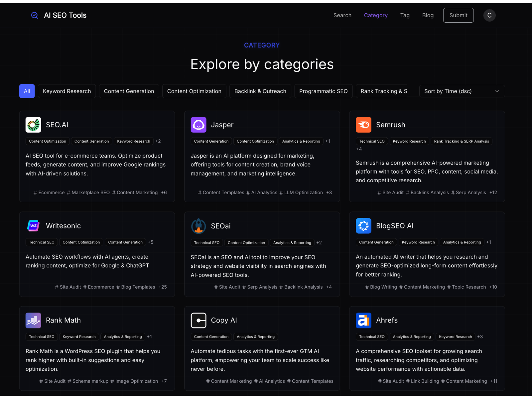Click the SEOai rocket icon
The height and width of the screenshot is (399, 532).
(x=199, y=226)
